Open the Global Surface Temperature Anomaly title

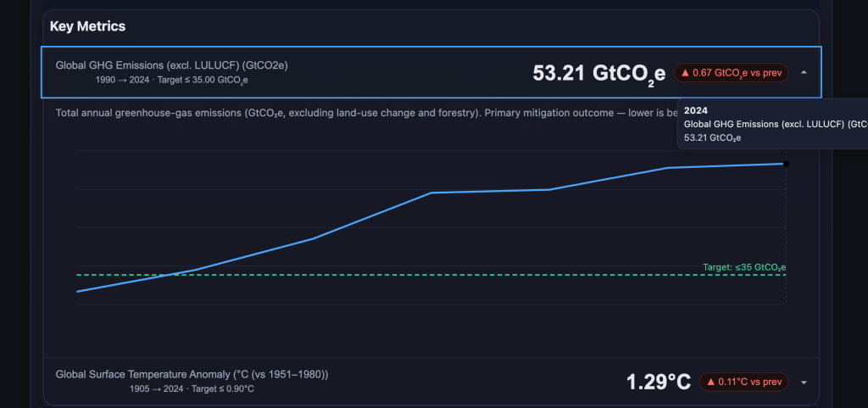pyautogui.click(x=192, y=374)
